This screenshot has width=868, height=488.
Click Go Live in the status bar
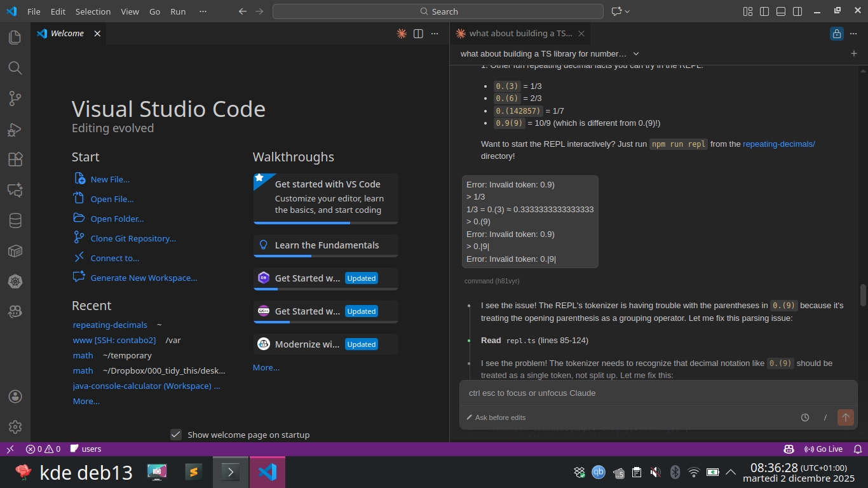[824, 449]
